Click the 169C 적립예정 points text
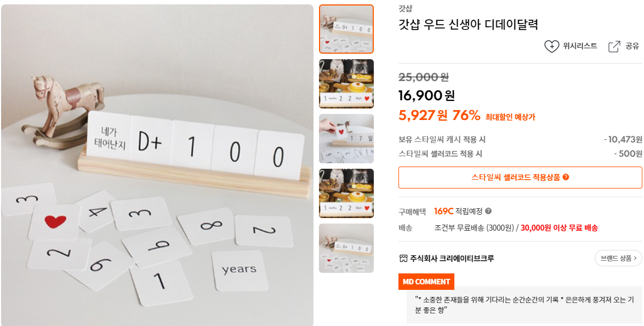The image size is (644, 326). 458,211
